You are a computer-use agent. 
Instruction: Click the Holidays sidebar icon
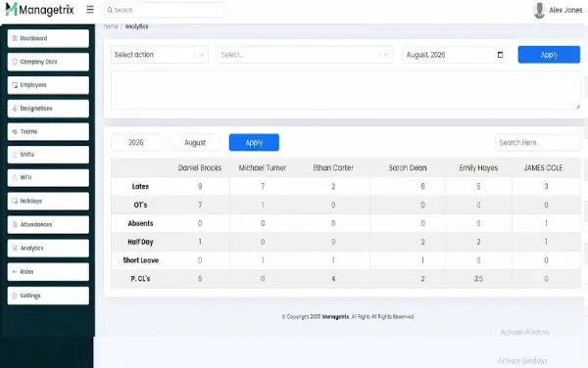[x=15, y=201]
